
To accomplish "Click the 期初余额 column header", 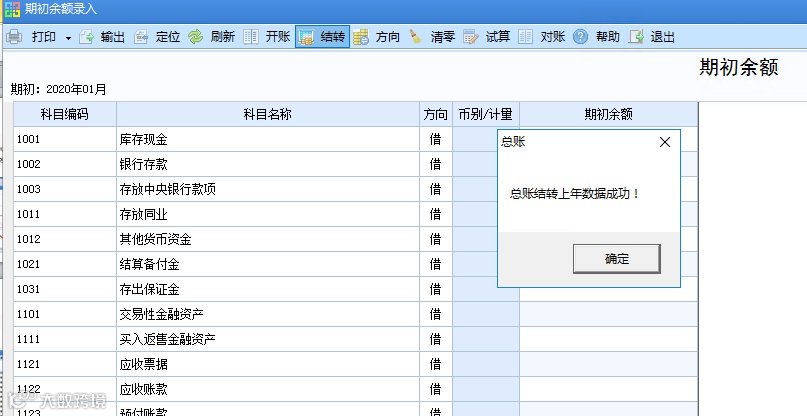I will click(x=608, y=114).
